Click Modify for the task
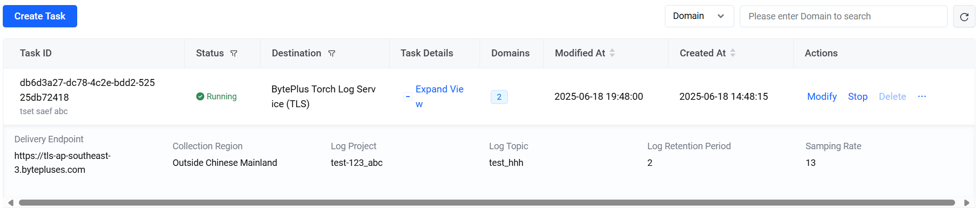 click(x=822, y=97)
